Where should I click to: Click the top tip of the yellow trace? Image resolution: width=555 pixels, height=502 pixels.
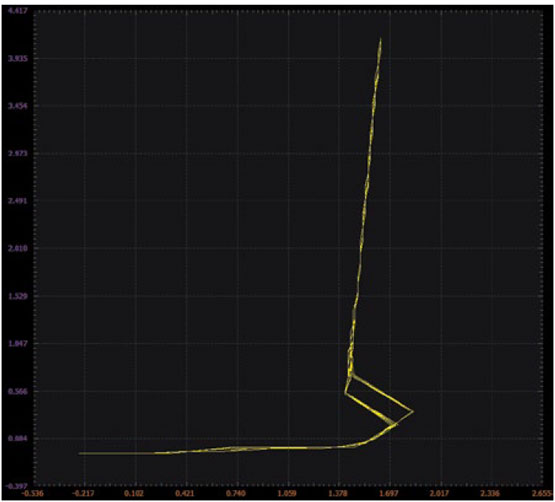coord(381,39)
